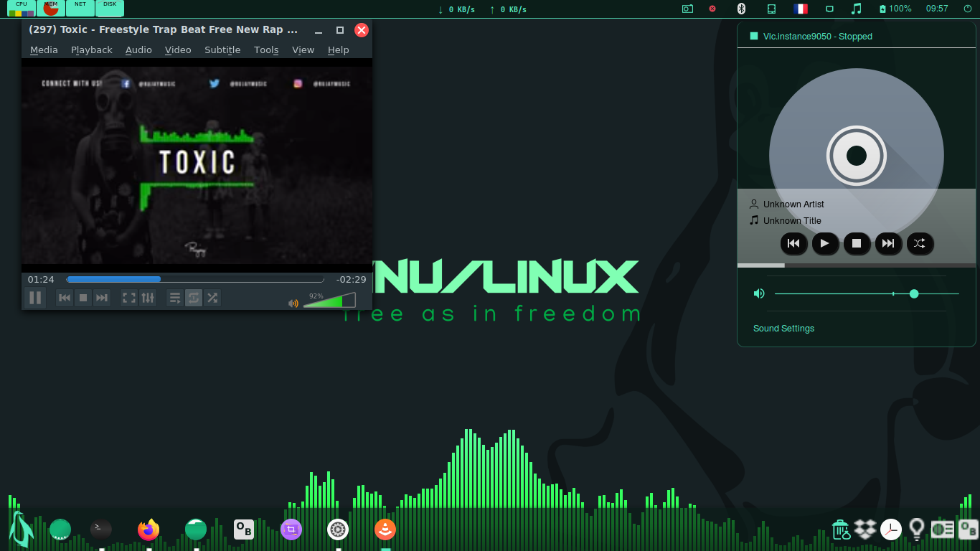This screenshot has width=980, height=551.
Task: Open the trash from the dock
Action: (841, 529)
